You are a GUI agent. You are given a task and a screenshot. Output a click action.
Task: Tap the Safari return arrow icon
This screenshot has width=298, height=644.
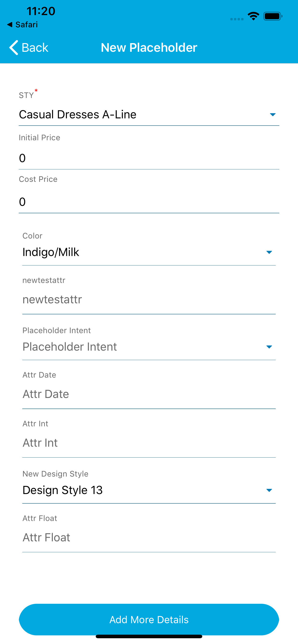click(10, 24)
